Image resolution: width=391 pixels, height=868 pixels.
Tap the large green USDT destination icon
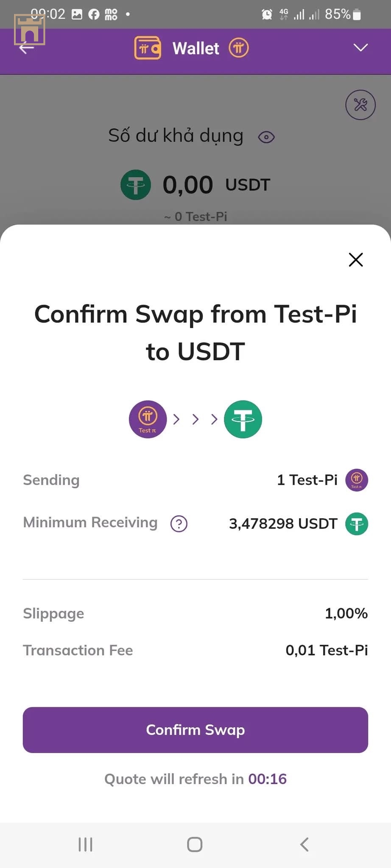[243, 419]
